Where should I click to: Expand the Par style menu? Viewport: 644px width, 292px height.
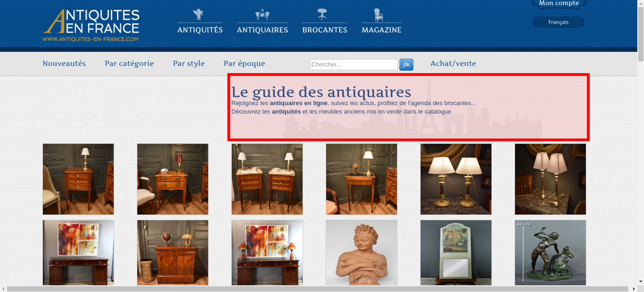point(189,64)
